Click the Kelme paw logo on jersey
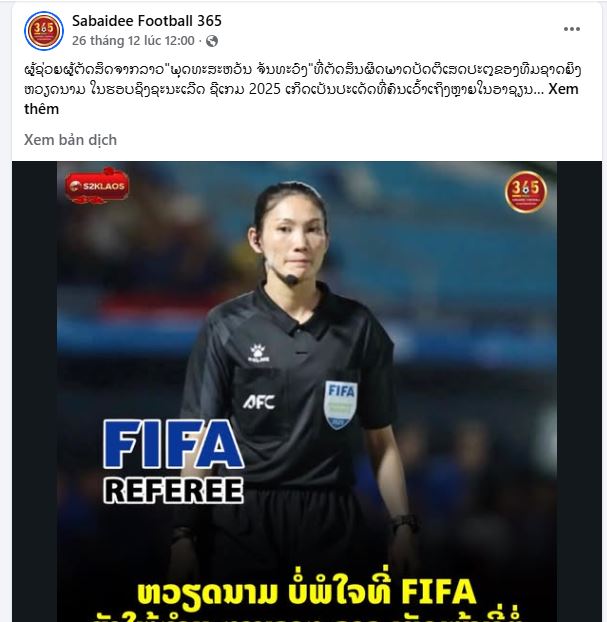The height and width of the screenshot is (622, 607). [x=259, y=353]
